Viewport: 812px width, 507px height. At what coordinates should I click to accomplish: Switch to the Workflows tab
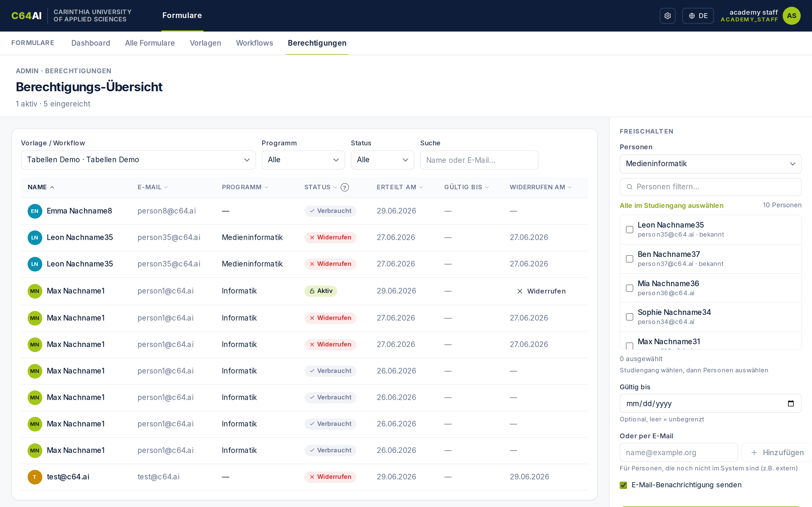tap(254, 43)
